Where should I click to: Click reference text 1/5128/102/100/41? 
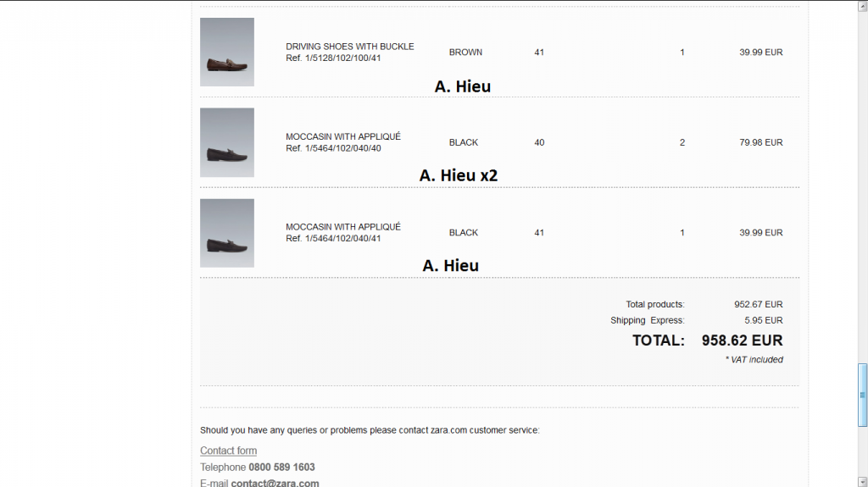coord(333,58)
